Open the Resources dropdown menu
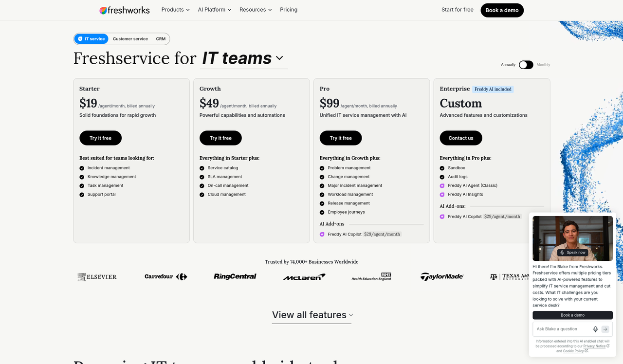This screenshot has height=364, width=623. (x=256, y=10)
